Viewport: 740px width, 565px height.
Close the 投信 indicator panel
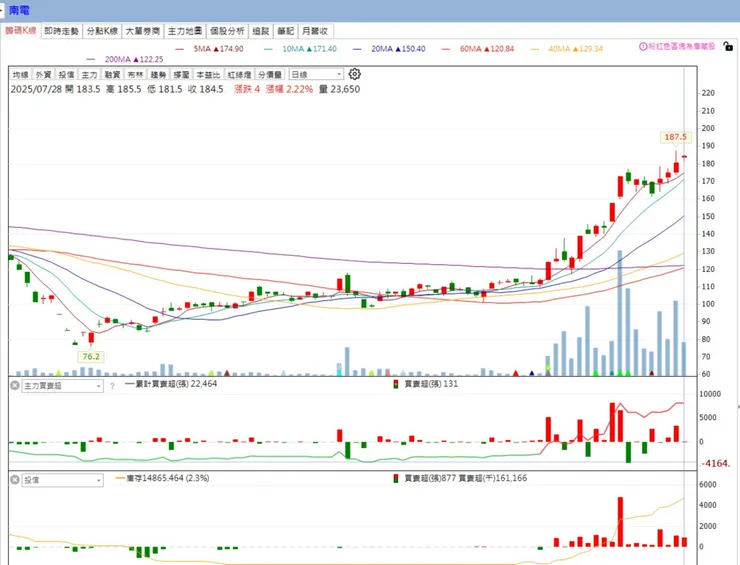(x=15, y=480)
